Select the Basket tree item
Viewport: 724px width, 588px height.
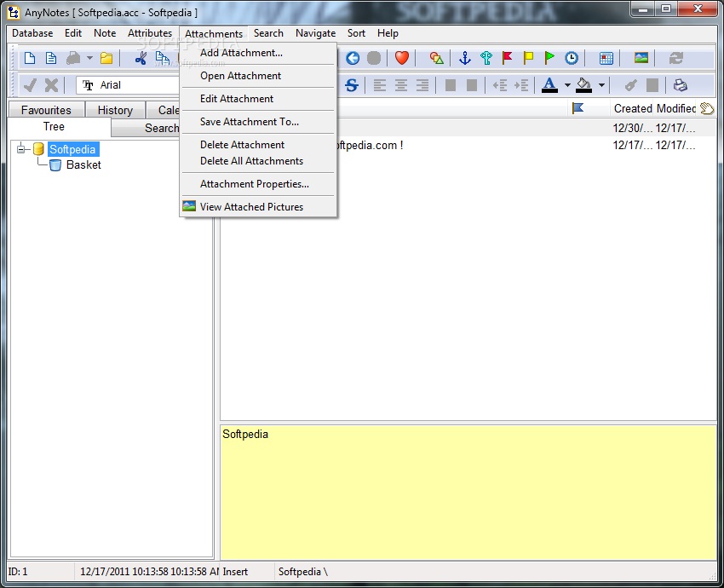point(83,165)
